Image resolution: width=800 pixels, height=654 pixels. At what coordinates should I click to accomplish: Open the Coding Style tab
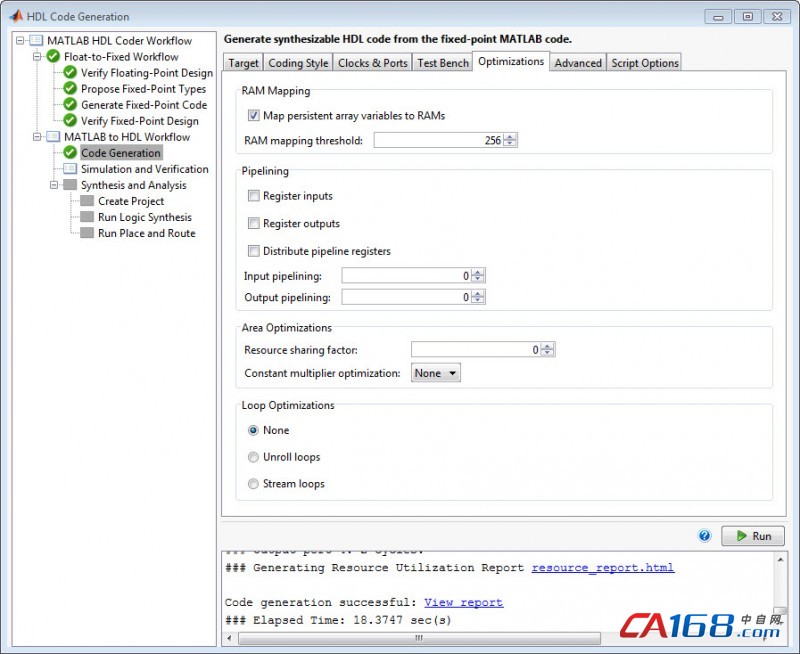pos(298,63)
